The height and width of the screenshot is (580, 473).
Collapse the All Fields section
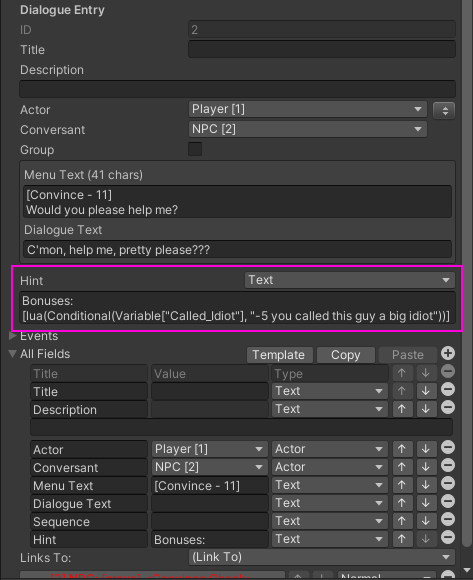pos(13,354)
